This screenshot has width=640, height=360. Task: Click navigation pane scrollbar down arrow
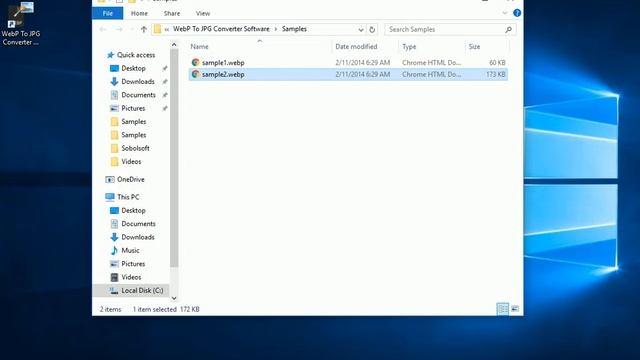pos(174,298)
